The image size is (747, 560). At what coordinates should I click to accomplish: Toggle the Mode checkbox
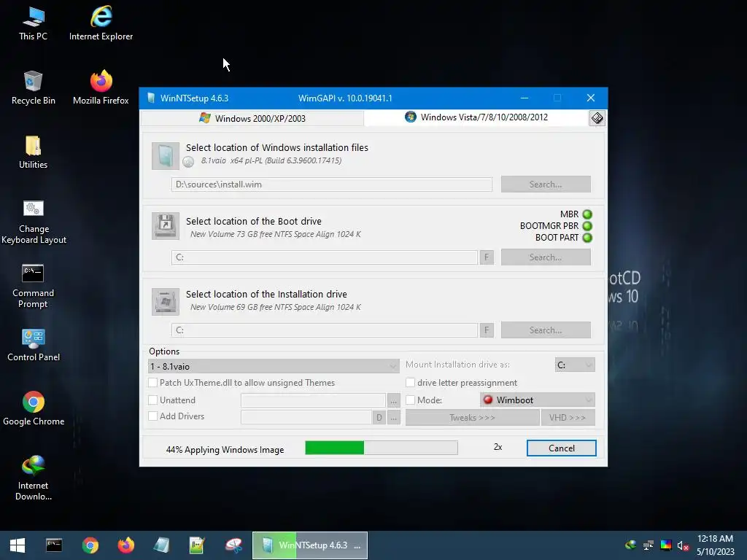(410, 400)
